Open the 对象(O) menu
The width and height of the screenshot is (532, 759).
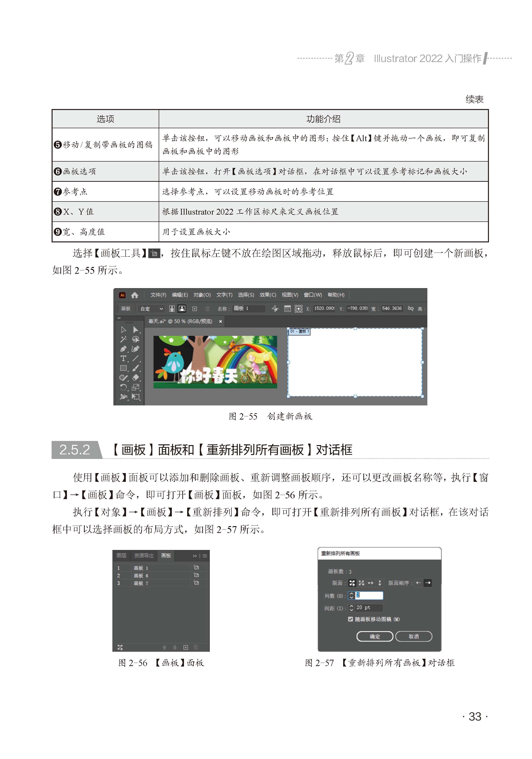point(202,295)
